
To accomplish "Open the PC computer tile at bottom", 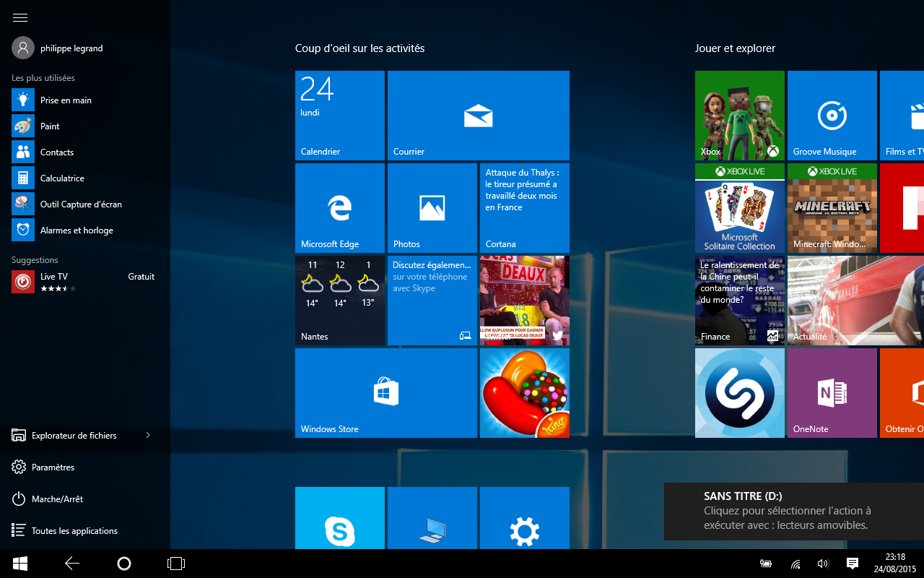I will [432, 518].
